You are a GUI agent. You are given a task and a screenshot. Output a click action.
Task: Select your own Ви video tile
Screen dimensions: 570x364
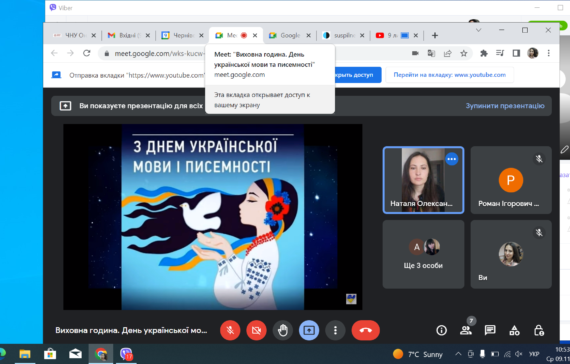pyautogui.click(x=511, y=254)
